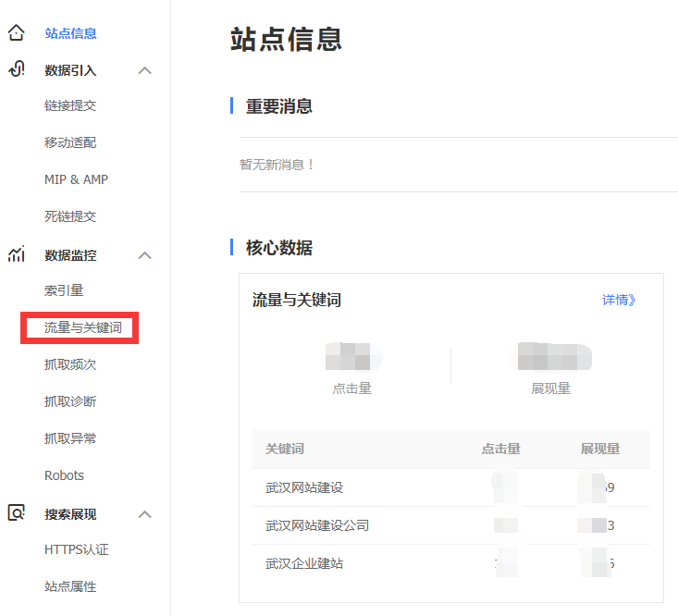The image size is (678, 616).
Task: Open 死链提交 in the sidebar
Action: pyautogui.click(x=70, y=216)
